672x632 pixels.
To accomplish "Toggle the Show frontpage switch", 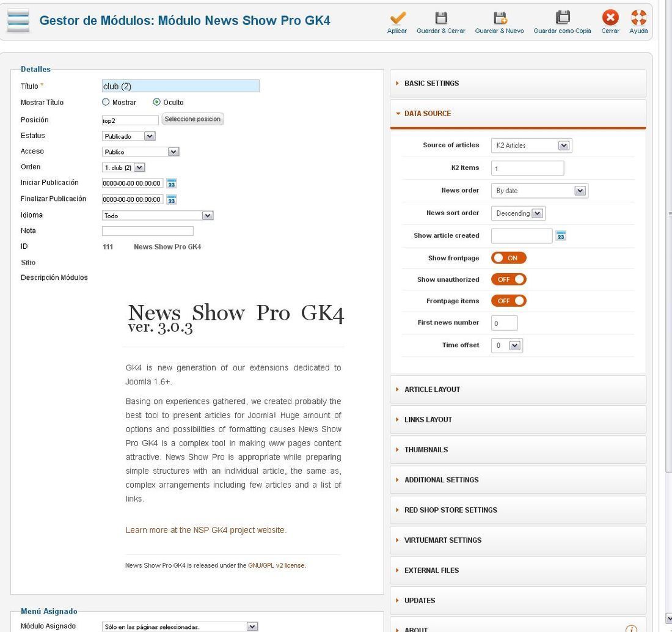I will tap(509, 258).
